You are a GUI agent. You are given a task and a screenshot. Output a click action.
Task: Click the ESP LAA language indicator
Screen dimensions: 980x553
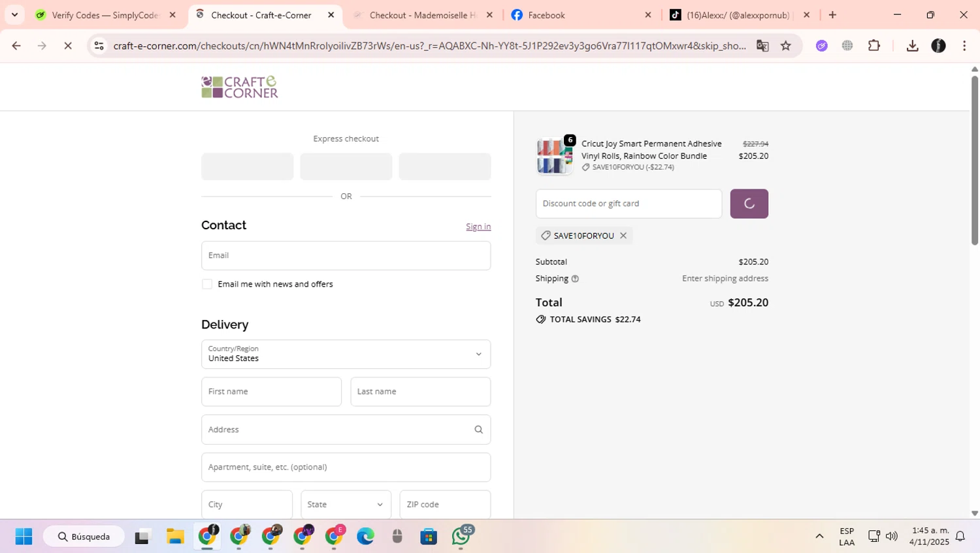pos(847,537)
